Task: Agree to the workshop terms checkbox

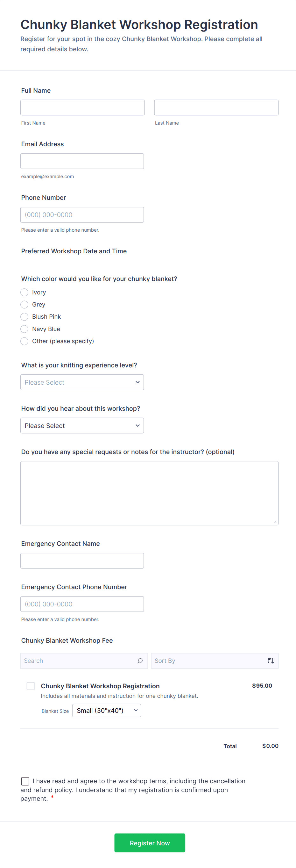Action: pyautogui.click(x=25, y=781)
